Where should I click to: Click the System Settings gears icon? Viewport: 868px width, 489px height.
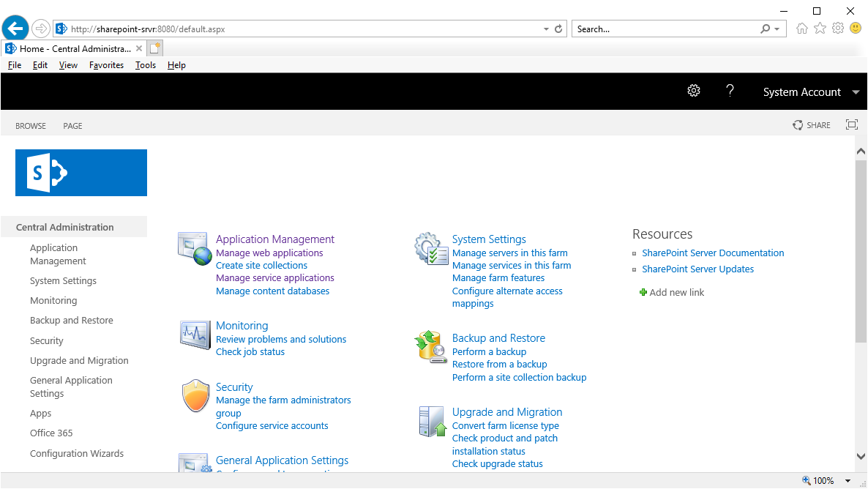click(x=430, y=249)
